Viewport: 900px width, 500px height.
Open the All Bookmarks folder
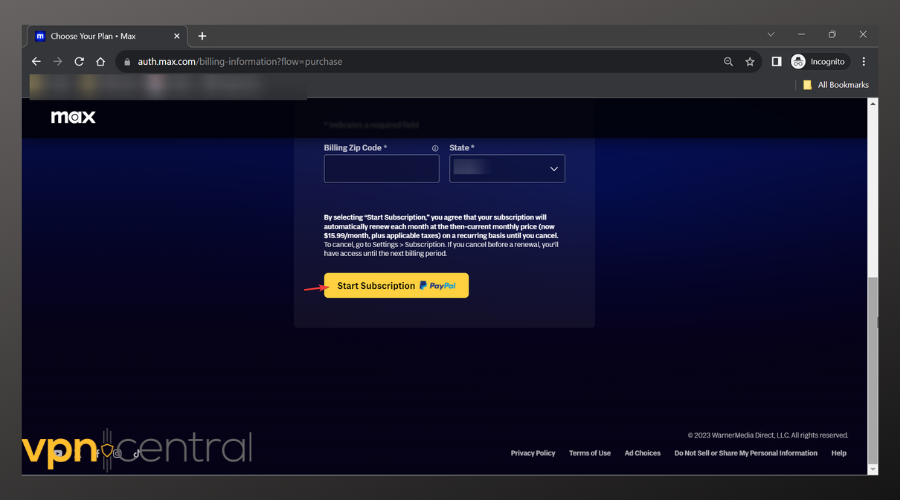point(836,85)
